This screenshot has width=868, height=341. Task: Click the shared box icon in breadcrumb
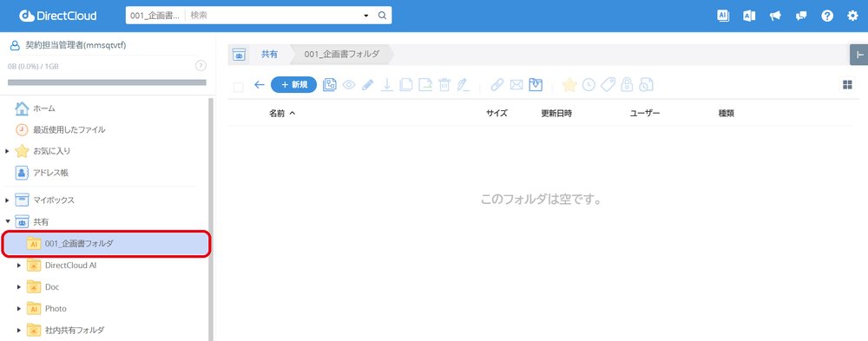[239, 55]
